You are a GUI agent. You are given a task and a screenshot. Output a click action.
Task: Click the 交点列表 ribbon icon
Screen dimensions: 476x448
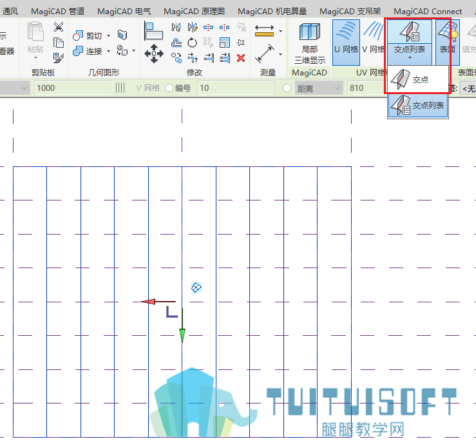[410, 32]
